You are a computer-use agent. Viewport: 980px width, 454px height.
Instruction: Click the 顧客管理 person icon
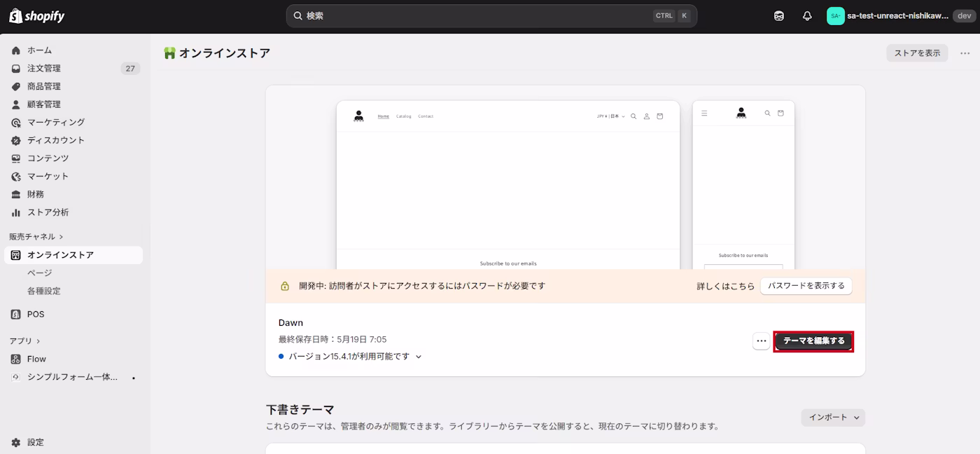[16, 104]
